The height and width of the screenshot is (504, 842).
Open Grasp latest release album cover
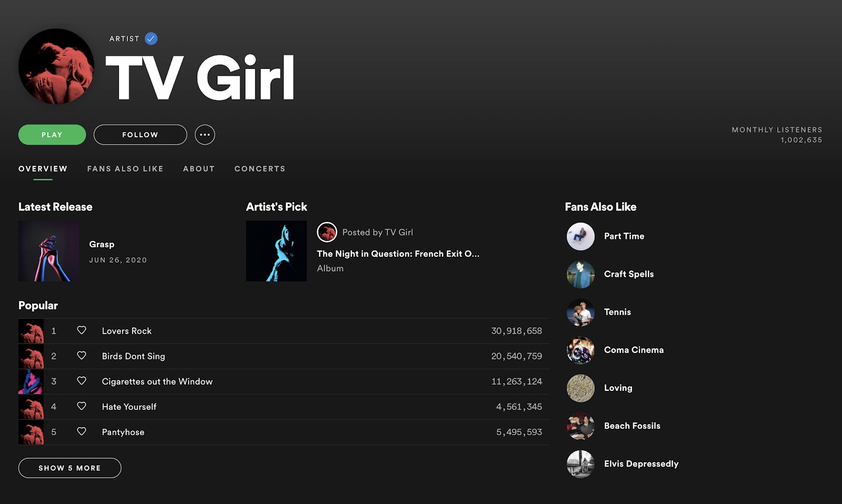49,251
